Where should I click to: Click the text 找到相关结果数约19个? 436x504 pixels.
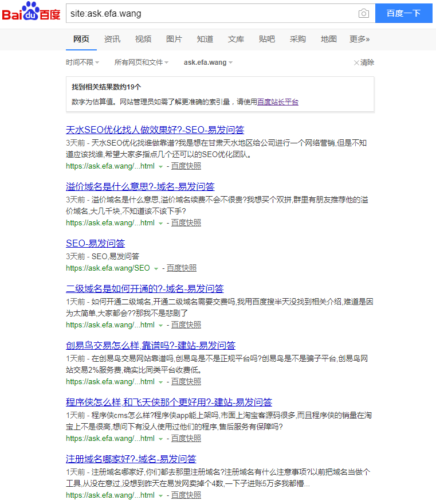coord(106,87)
